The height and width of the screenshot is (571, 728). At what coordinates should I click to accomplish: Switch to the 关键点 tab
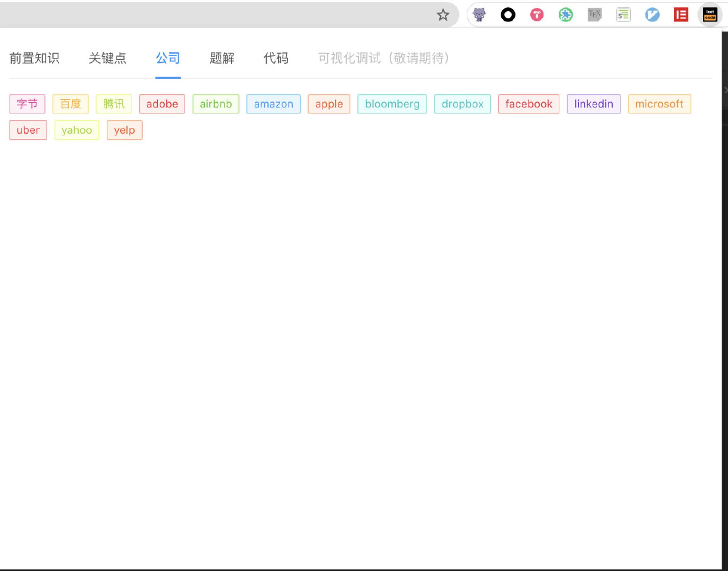pyautogui.click(x=107, y=58)
